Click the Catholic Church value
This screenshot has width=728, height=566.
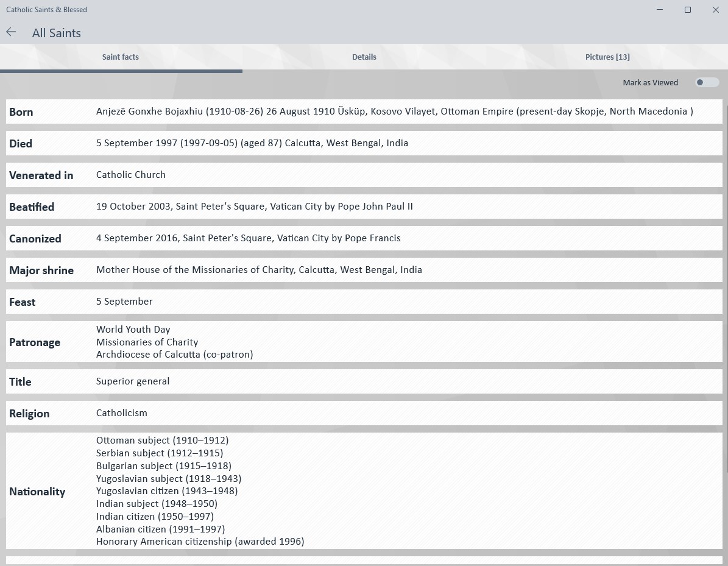pyautogui.click(x=131, y=175)
